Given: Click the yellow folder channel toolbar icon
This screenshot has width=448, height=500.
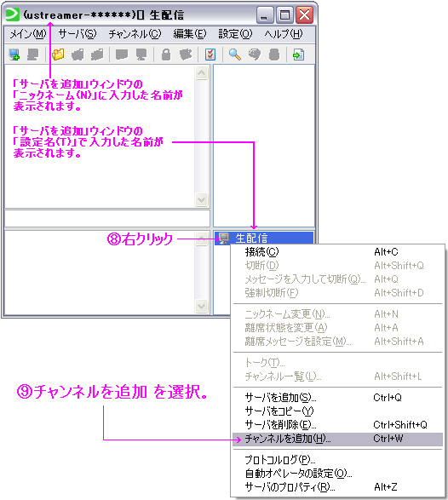Looking at the screenshot, I should (x=59, y=55).
